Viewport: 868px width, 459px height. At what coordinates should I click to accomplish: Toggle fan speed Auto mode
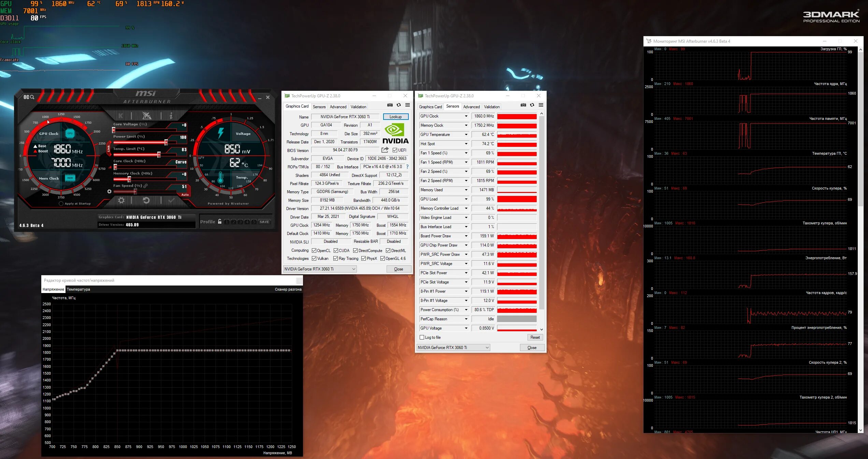pyautogui.click(x=185, y=195)
